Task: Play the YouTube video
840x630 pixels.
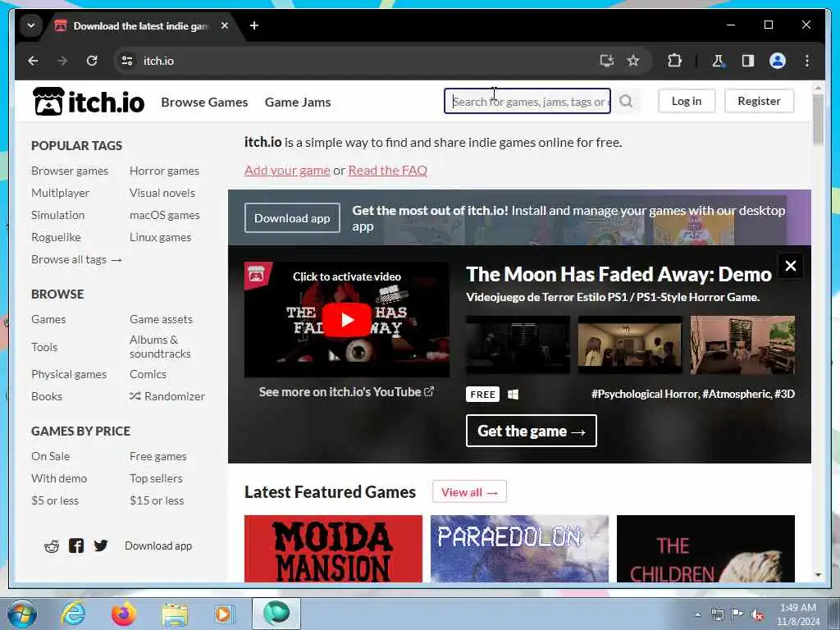Action: 347,320
